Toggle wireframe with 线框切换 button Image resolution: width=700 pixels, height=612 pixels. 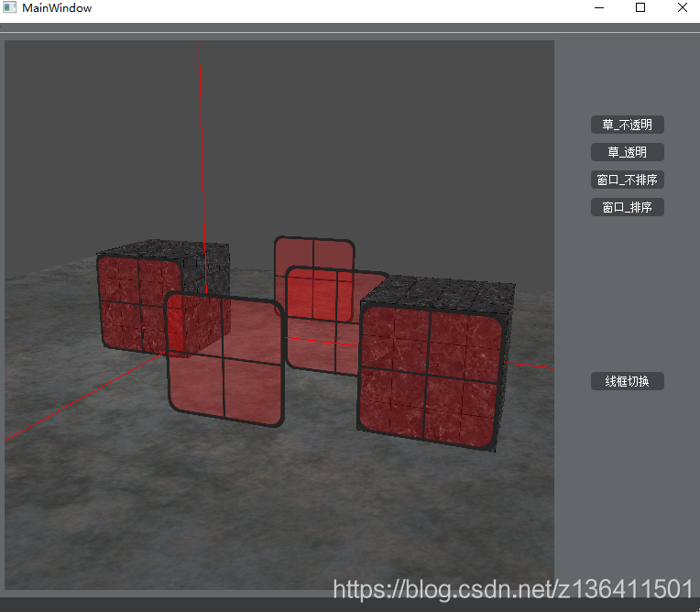[x=628, y=381]
